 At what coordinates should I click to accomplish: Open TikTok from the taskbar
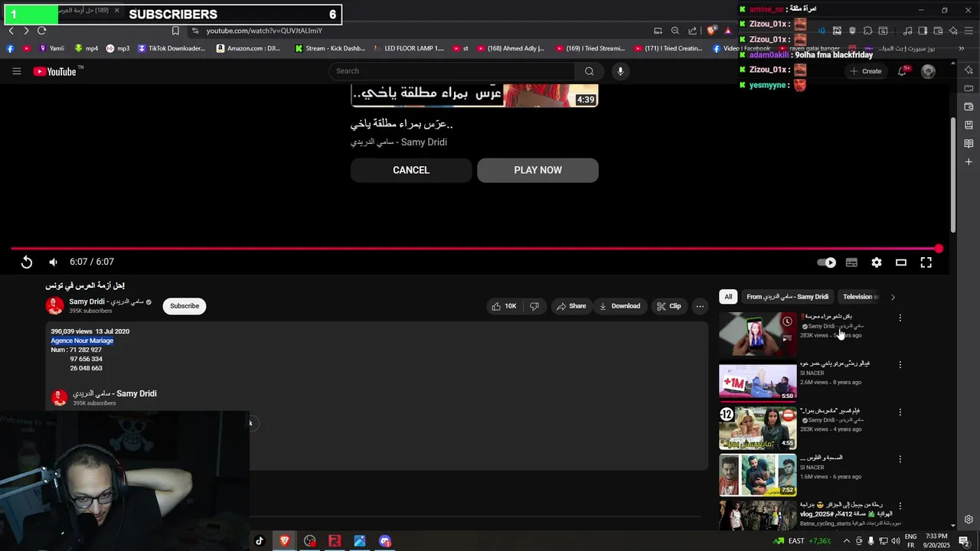coord(260,541)
